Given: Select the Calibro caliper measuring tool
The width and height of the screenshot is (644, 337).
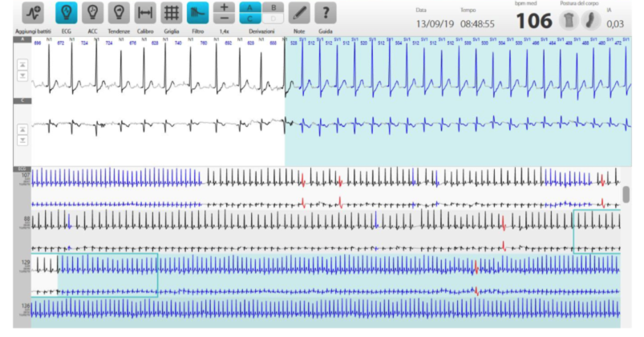Looking at the screenshot, I should pos(145,13).
